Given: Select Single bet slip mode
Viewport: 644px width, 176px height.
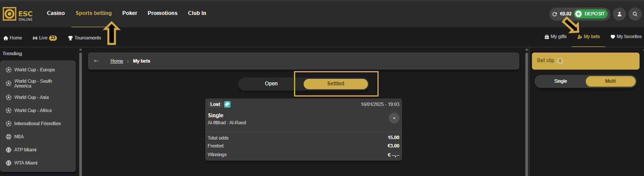Looking at the screenshot, I should (x=561, y=81).
